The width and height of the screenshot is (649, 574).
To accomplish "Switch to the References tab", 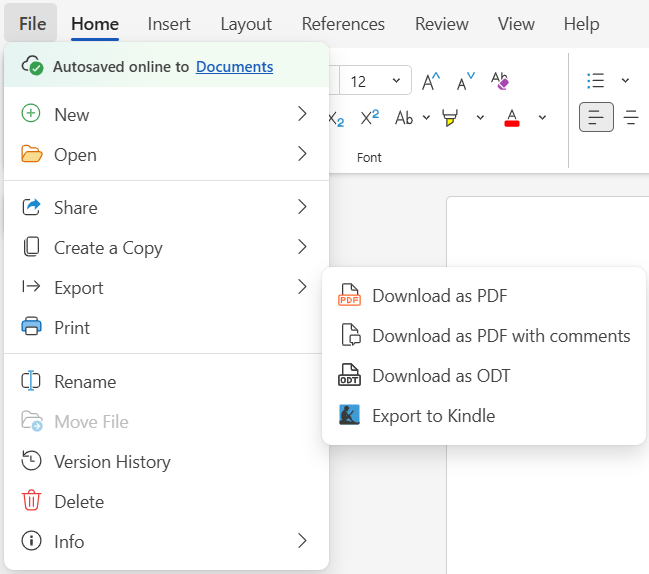I will coord(343,24).
